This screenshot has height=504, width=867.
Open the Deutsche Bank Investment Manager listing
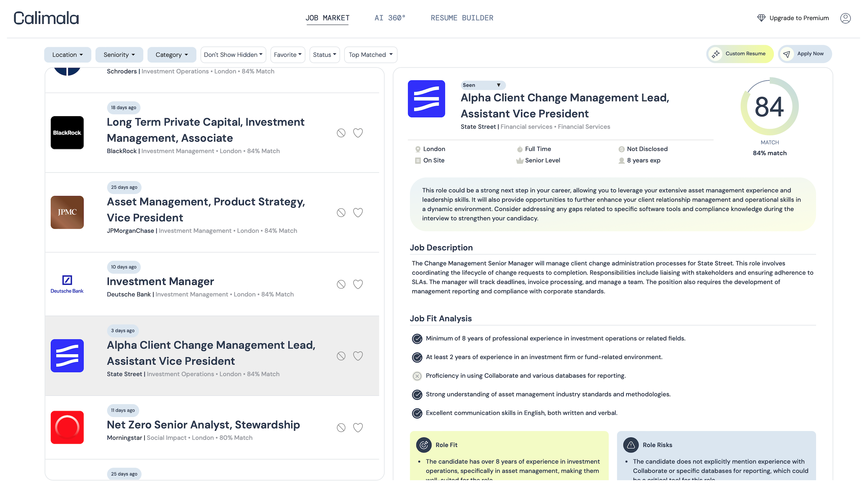click(x=160, y=282)
